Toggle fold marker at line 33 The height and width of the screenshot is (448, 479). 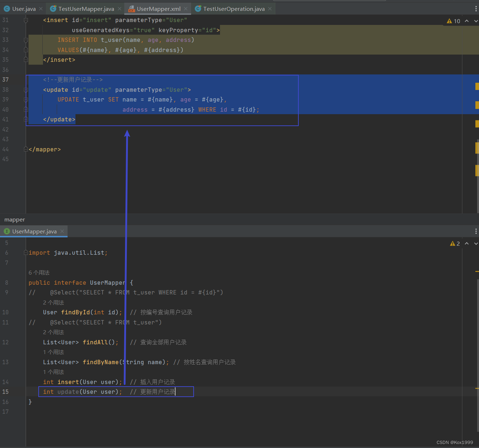tap(26, 40)
